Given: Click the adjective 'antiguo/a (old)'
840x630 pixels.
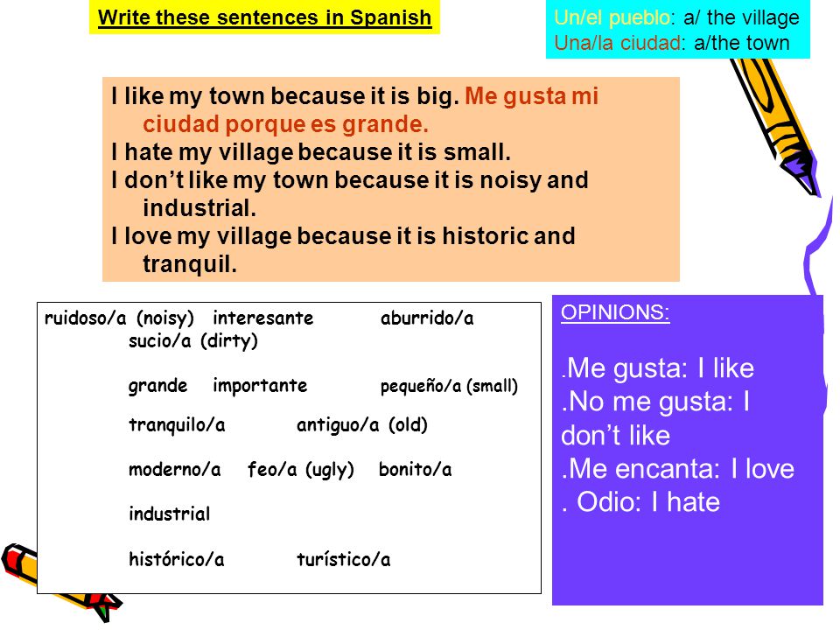Looking at the screenshot, I should 362,425.
